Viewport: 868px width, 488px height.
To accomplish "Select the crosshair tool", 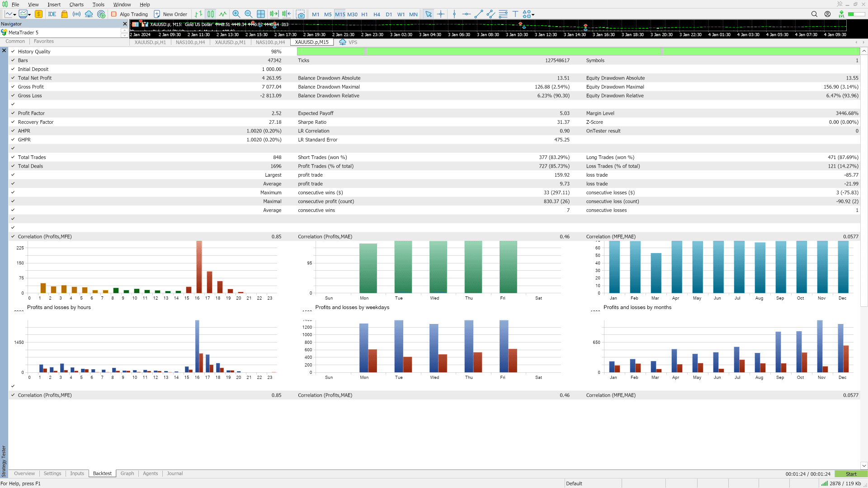I will click(441, 14).
